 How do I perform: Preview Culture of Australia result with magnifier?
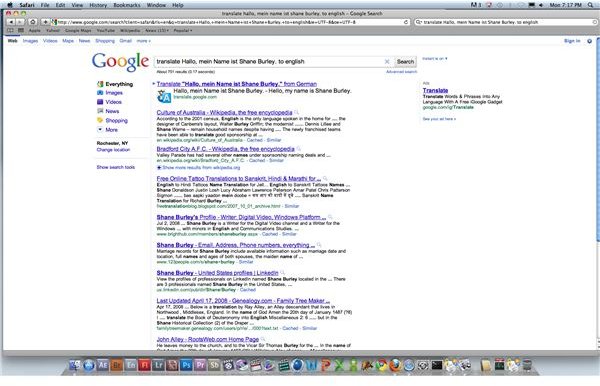[x=297, y=112]
